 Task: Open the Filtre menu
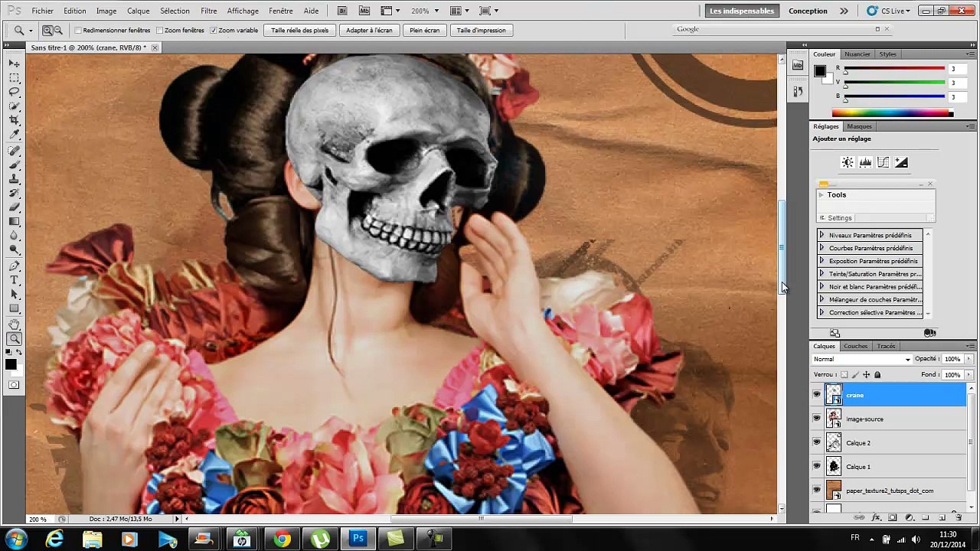coord(208,11)
